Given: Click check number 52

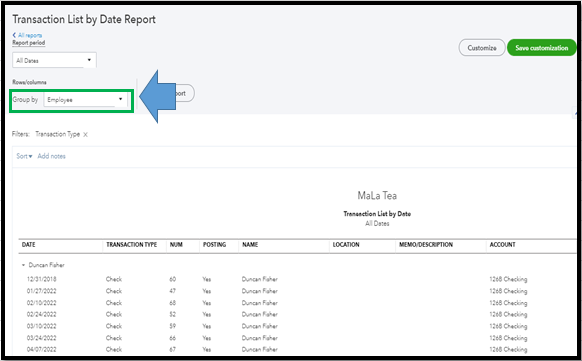Looking at the screenshot, I should [x=173, y=314].
